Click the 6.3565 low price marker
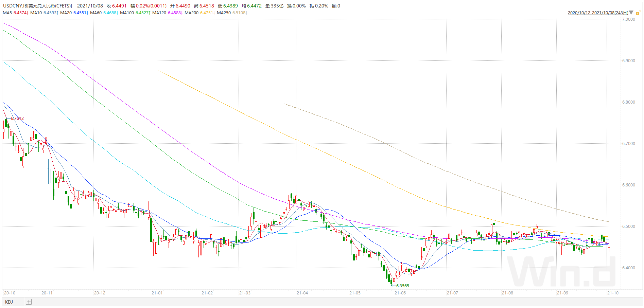 tap(403, 286)
